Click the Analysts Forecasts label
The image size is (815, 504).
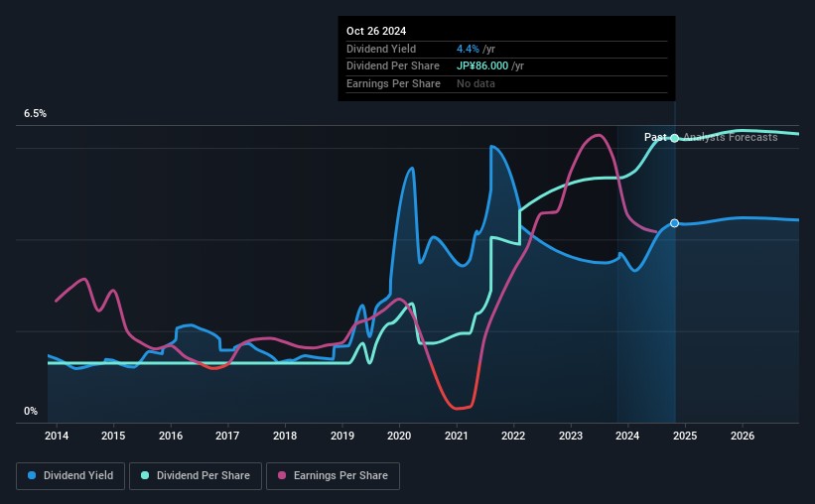click(x=731, y=137)
